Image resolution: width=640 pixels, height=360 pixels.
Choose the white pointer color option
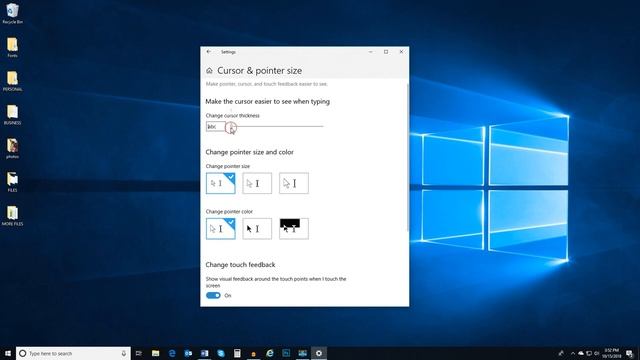tap(220, 229)
